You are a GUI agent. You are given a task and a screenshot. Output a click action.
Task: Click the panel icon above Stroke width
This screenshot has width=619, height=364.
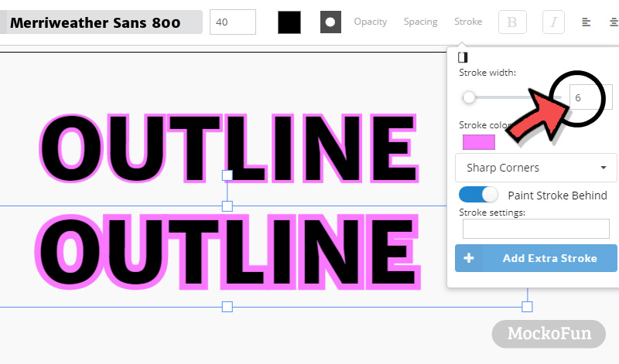pos(463,58)
